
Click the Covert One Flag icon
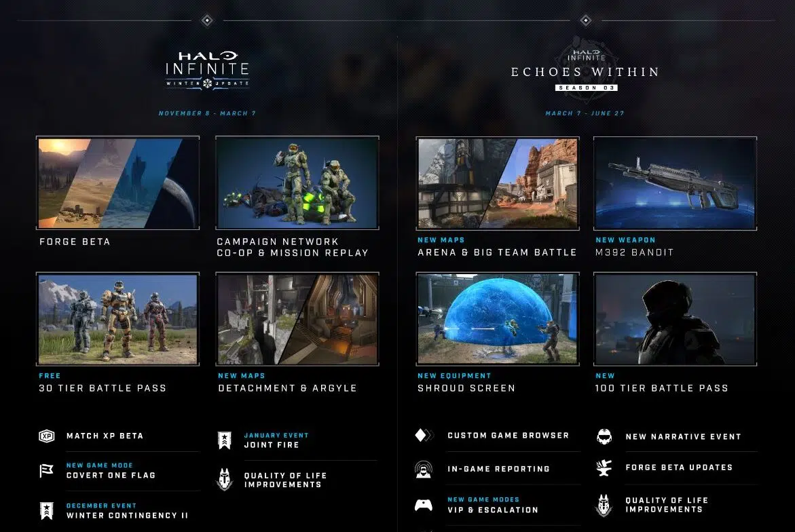pos(46,471)
